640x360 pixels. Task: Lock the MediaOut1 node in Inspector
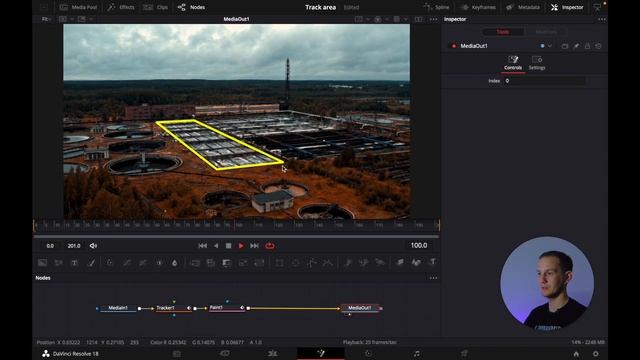[x=587, y=46]
